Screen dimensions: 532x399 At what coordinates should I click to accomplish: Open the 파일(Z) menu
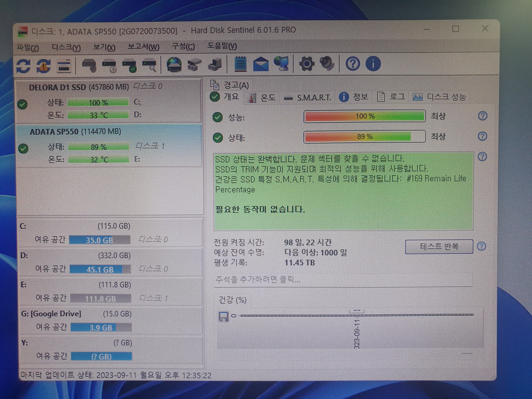28,48
